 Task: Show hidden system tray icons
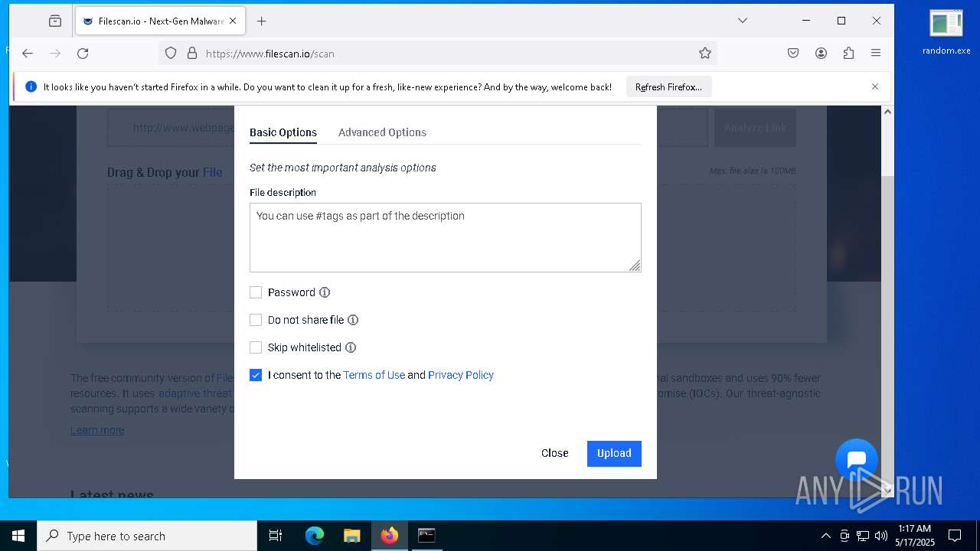(825, 536)
